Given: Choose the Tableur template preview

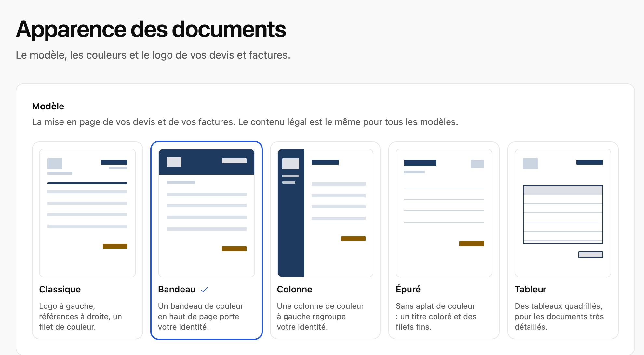Looking at the screenshot, I should (x=563, y=213).
